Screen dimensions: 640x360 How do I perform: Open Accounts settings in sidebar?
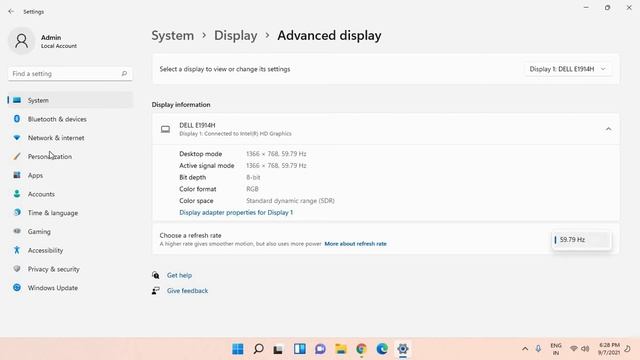click(x=70, y=194)
